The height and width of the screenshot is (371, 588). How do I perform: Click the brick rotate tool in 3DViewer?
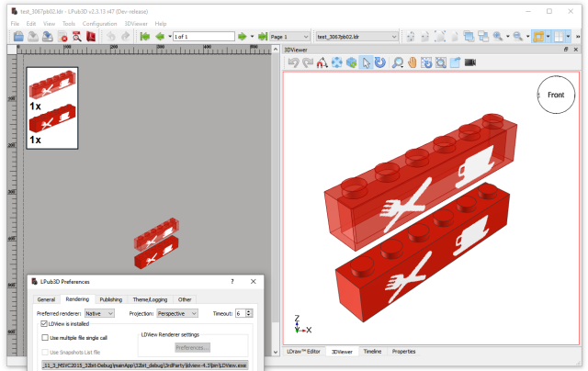coord(351,62)
